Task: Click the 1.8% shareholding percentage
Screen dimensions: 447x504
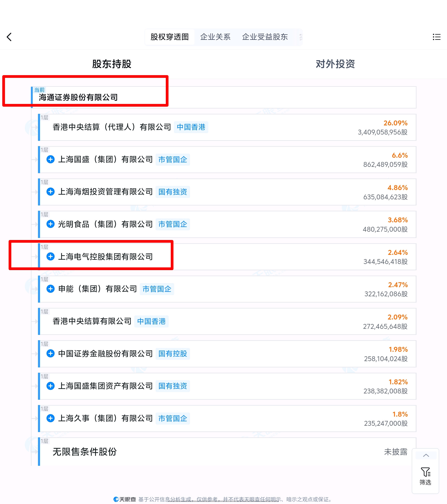Action: (x=400, y=414)
